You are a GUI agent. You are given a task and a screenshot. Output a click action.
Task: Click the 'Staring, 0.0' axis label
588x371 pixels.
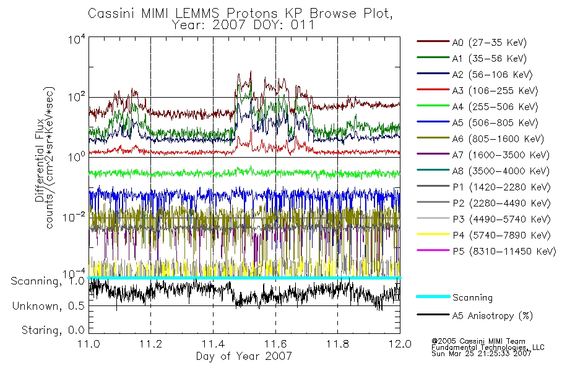[53, 331]
